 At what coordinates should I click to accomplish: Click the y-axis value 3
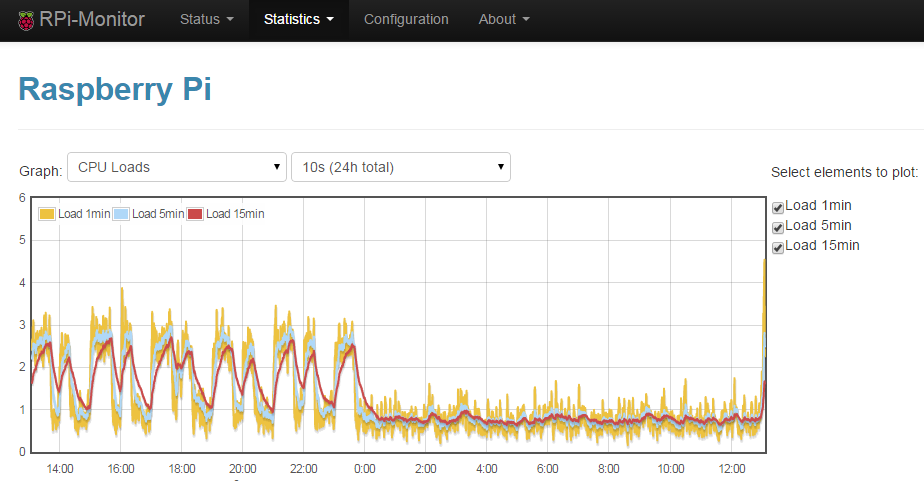[x=22, y=325]
